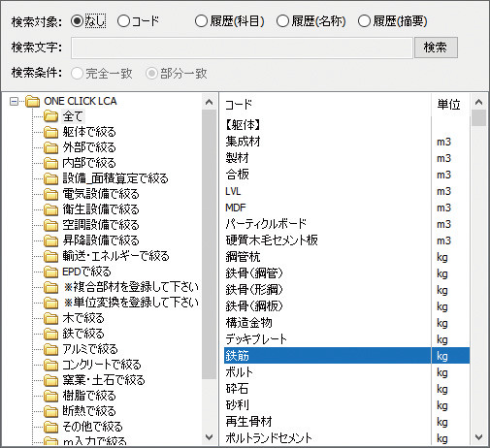This screenshot has height=448, width=490.
Task: Select the 履歴(科目) radio button
Action: pos(201,21)
